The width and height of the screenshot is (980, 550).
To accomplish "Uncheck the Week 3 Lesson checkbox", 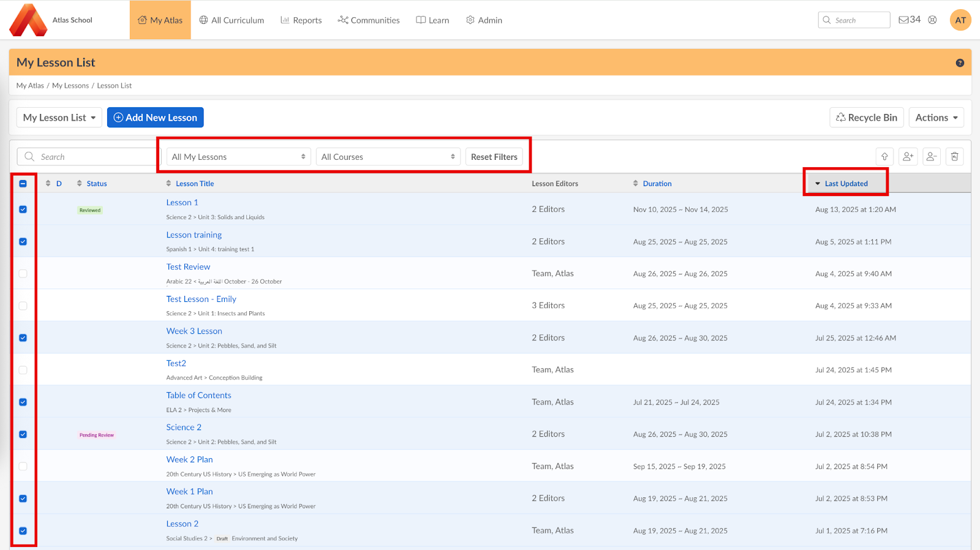I will [23, 338].
